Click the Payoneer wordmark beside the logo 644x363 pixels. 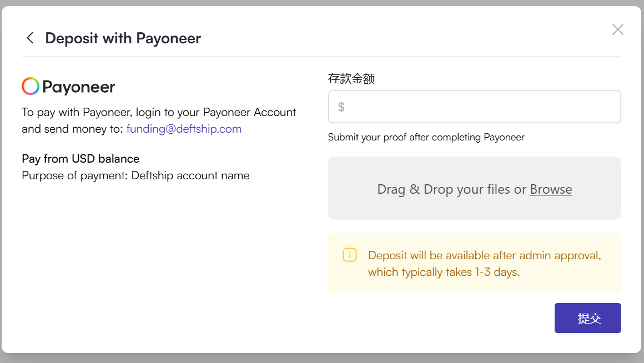[78, 87]
